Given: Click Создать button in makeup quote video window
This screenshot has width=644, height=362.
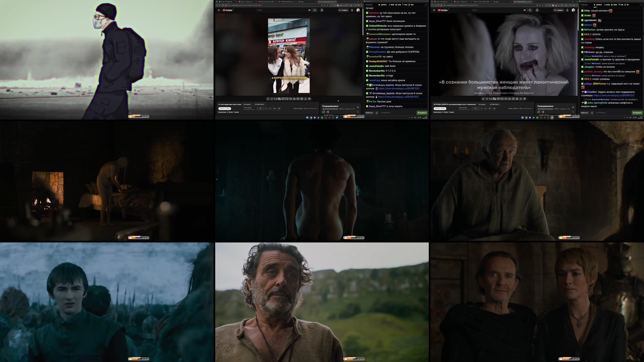Looking at the screenshot, I should click(559, 10).
